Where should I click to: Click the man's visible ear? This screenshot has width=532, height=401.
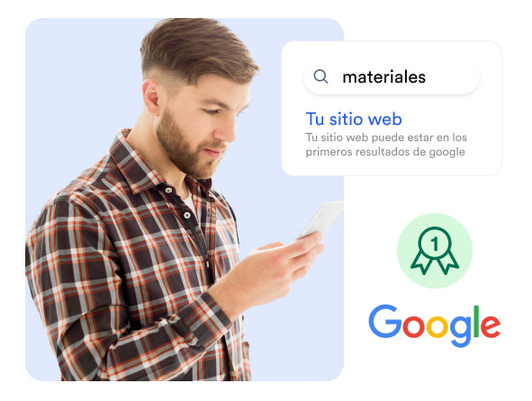[151, 96]
